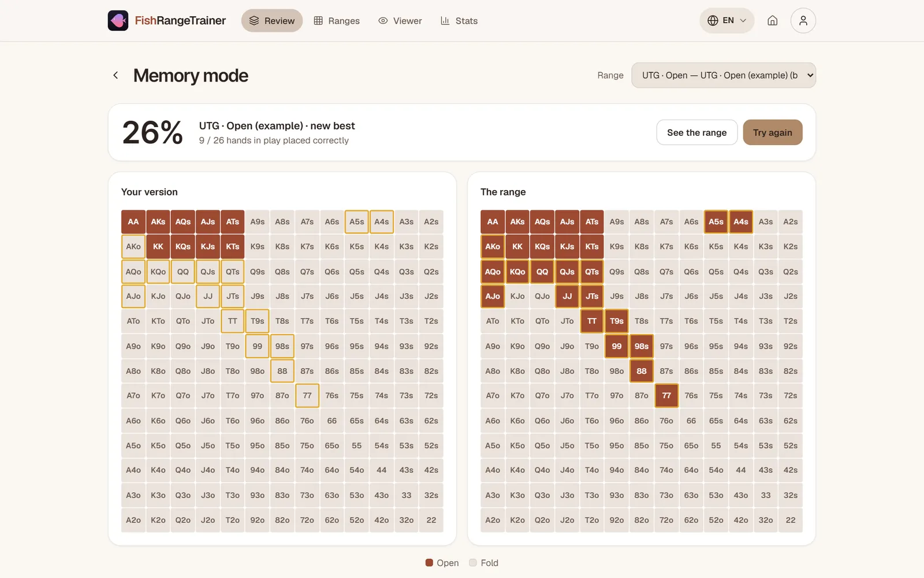924x578 pixels.
Task: Click 22 cell in The range grid
Action: click(791, 520)
